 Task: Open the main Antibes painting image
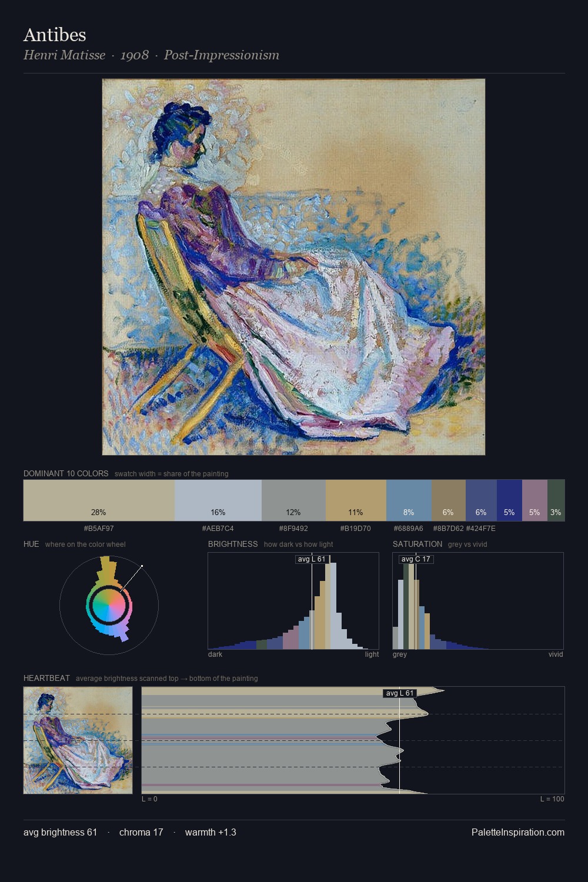(x=293, y=267)
